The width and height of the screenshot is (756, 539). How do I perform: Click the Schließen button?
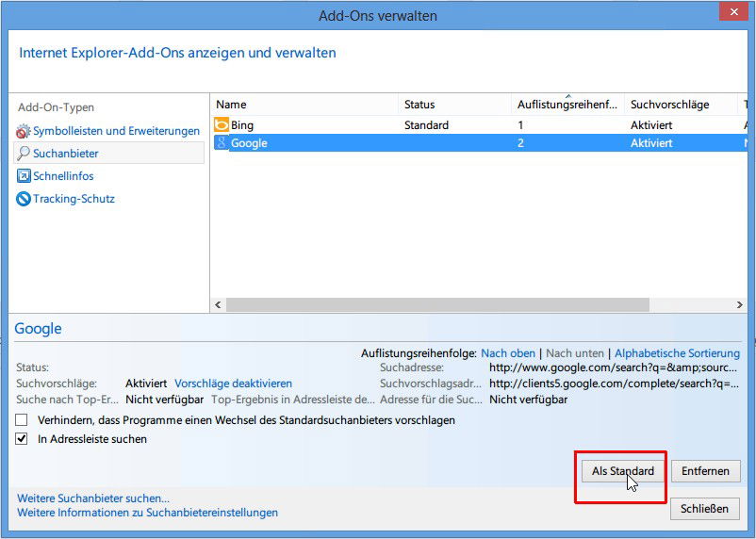[x=704, y=509]
